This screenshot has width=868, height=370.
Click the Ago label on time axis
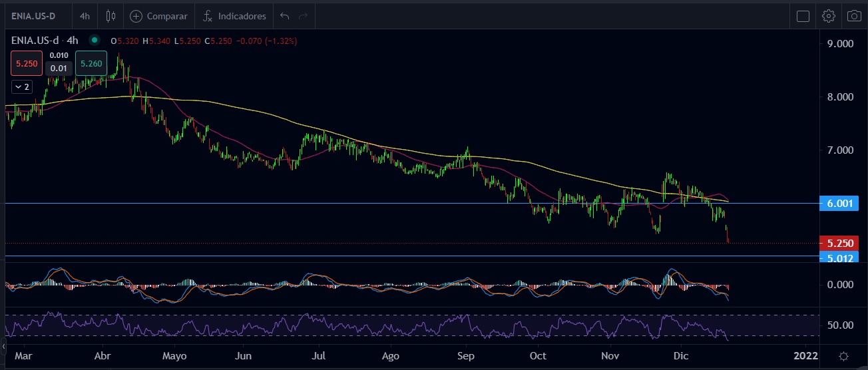(x=391, y=356)
